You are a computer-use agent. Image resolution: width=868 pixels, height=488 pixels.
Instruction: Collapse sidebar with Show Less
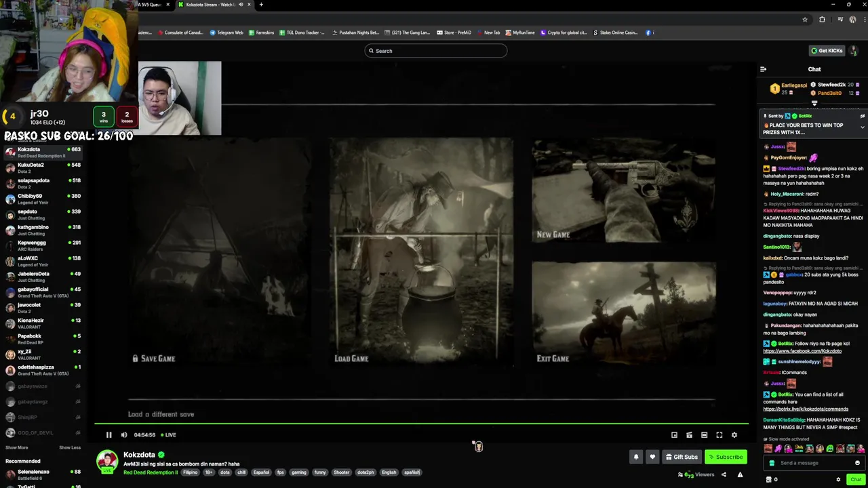click(x=70, y=447)
